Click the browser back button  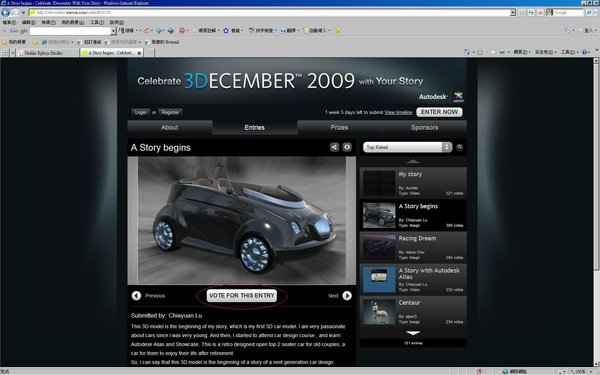point(5,13)
